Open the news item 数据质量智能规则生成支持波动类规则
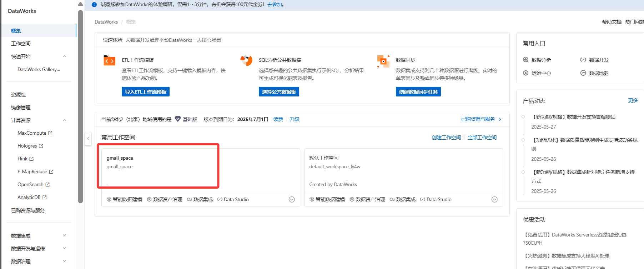This screenshot has height=269, width=644. click(584, 144)
